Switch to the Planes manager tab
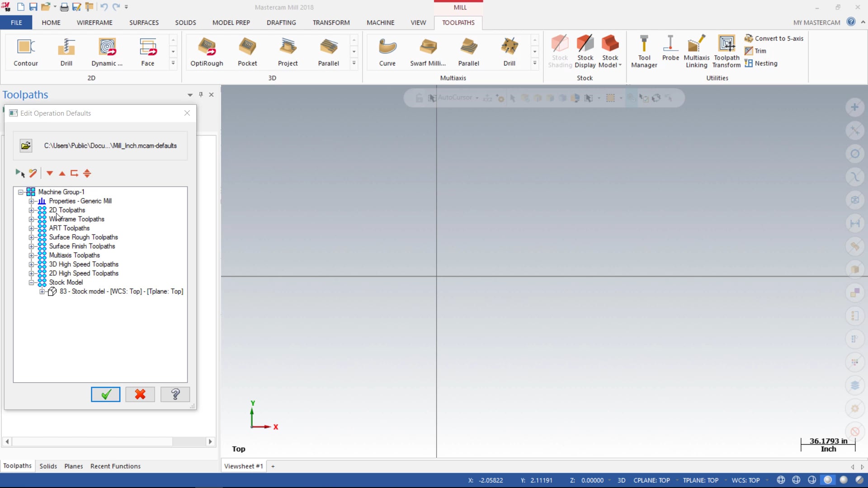This screenshot has height=488, width=868. coord(73,466)
